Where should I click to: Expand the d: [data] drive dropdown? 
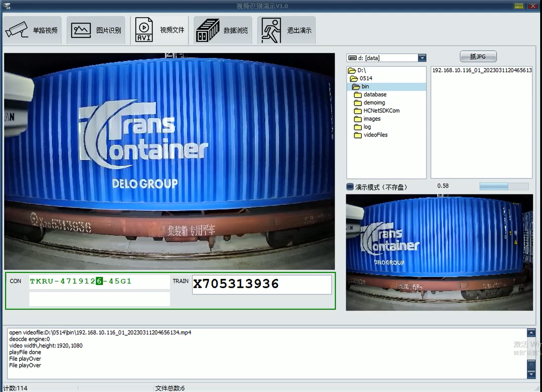[422, 58]
